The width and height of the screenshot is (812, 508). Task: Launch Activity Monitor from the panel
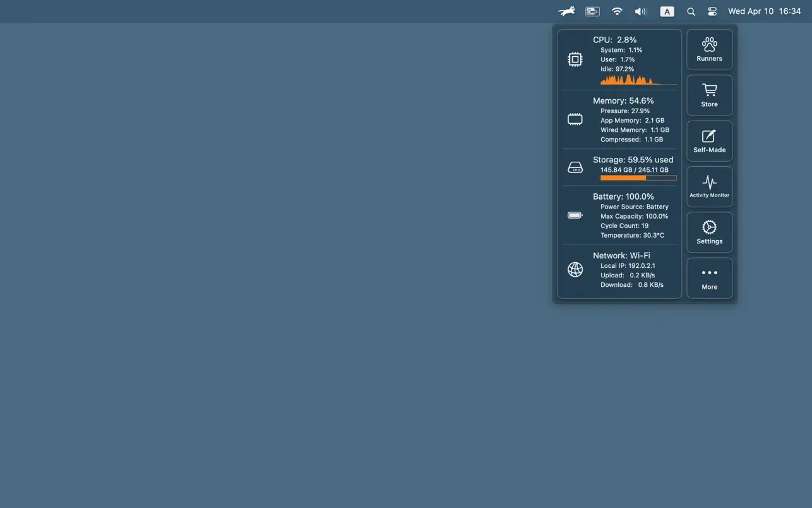tap(709, 186)
